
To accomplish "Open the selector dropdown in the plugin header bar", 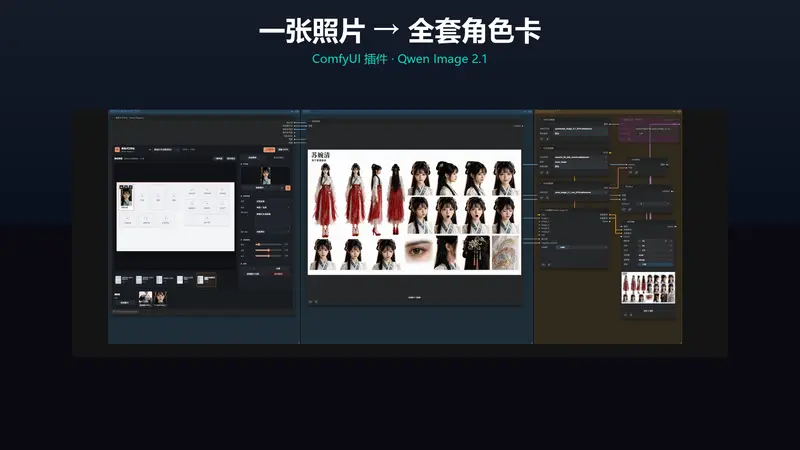I will (165, 149).
